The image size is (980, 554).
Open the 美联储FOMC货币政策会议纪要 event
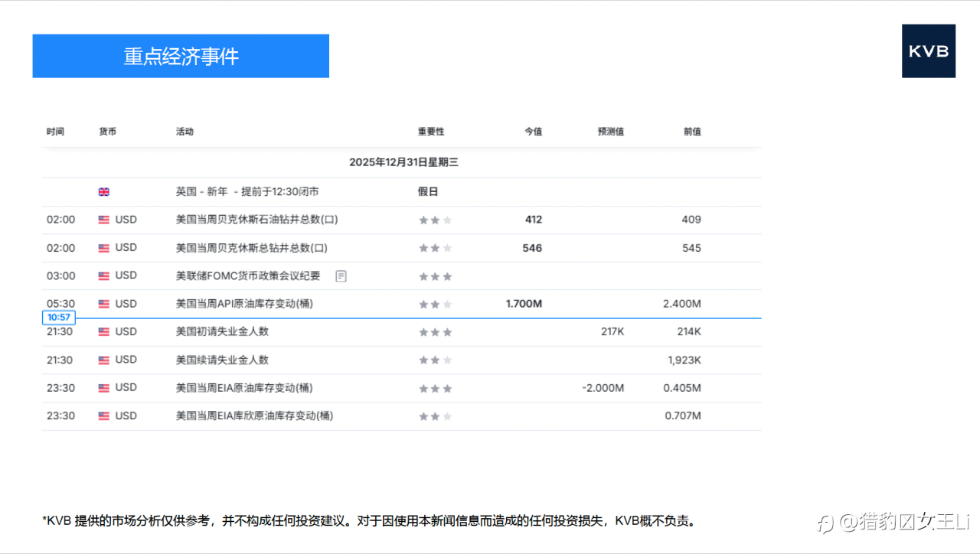pos(248,276)
